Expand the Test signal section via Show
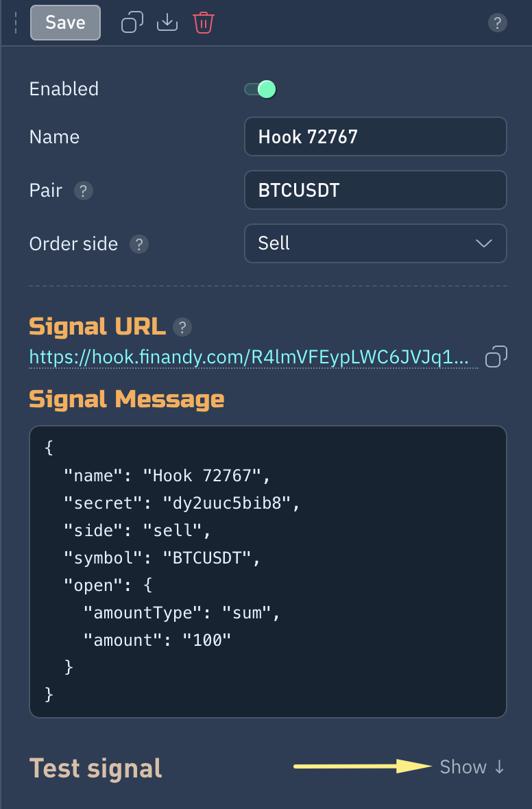 [x=472, y=767]
